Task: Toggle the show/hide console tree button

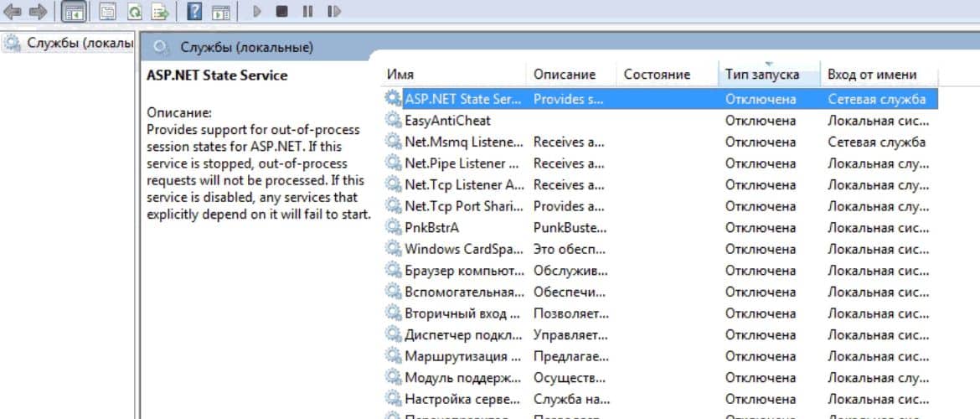Action: pyautogui.click(x=74, y=12)
